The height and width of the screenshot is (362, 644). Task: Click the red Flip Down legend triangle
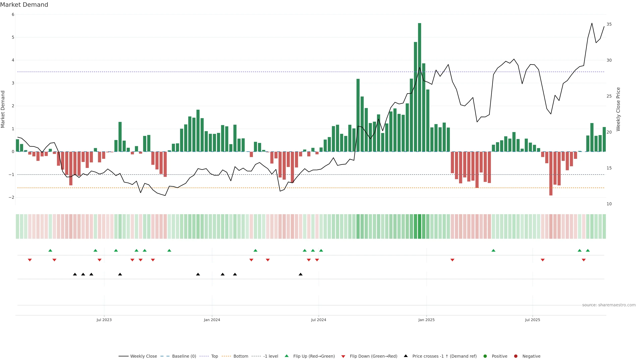click(343, 356)
